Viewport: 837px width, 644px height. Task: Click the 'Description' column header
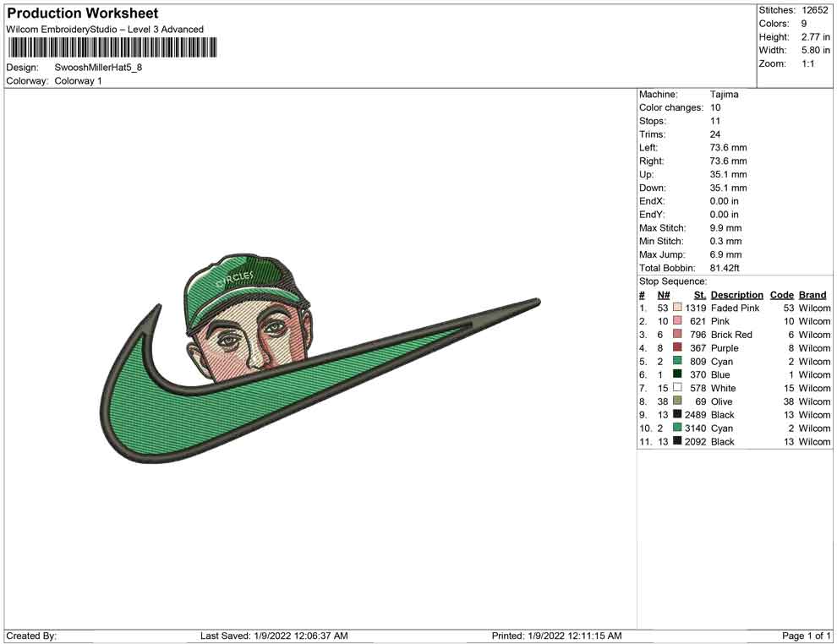point(737,295)
